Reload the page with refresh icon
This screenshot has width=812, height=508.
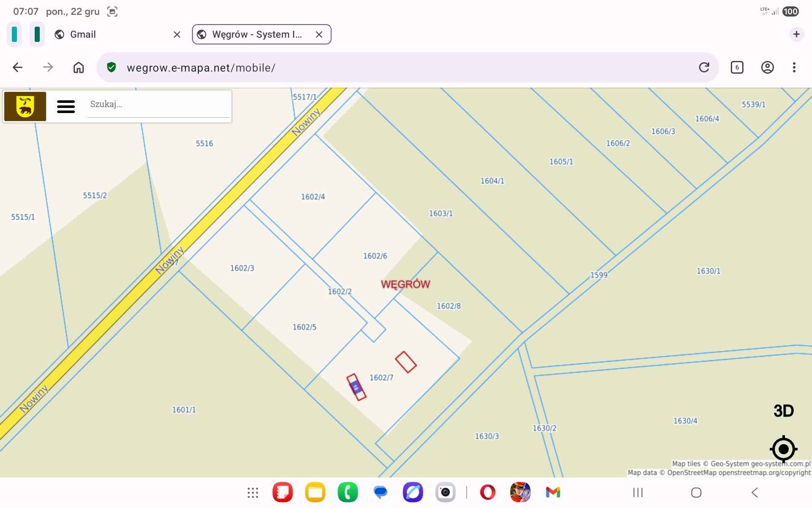click(x=704, y=67)
